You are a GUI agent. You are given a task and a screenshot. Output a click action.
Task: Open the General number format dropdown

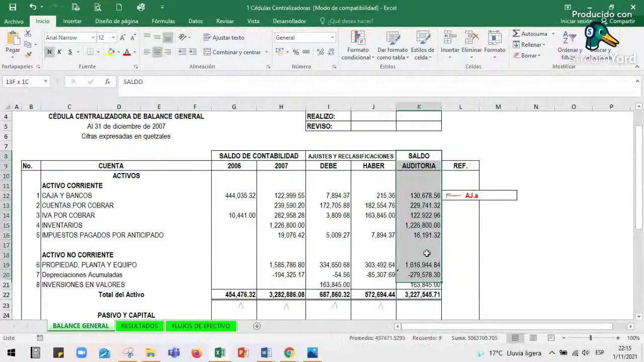[332, 38]
